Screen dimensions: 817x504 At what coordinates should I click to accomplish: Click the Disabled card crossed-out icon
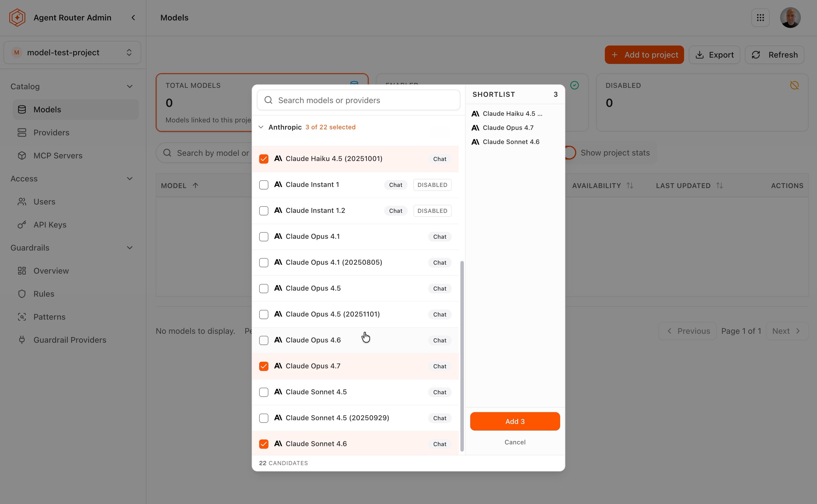(x=794, y=85)
